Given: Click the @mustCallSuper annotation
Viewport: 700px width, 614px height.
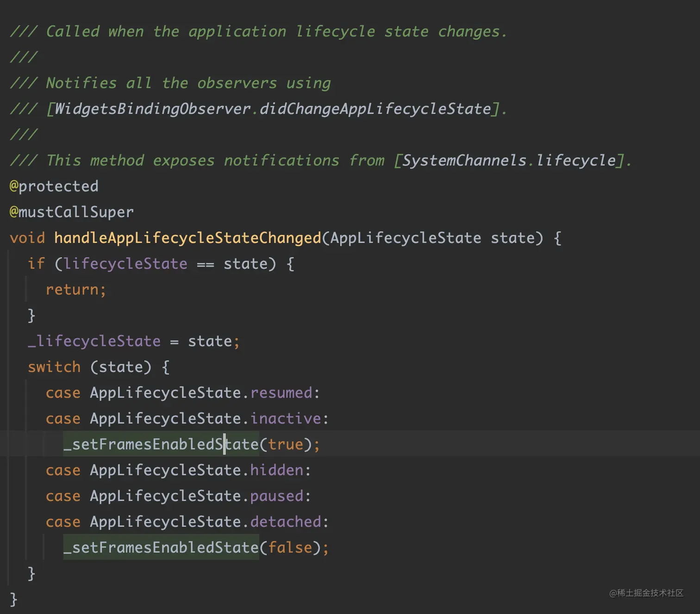Looking at the screenshot, I should [72, 212].
